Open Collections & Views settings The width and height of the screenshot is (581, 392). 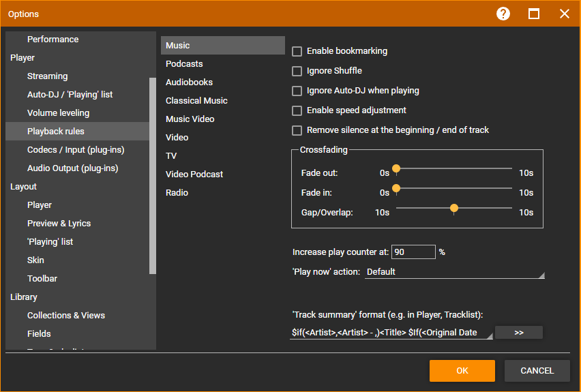tap(78, 315)
